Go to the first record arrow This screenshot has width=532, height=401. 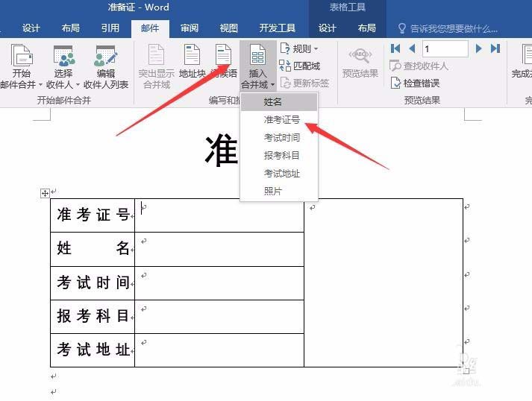pos(395,48)
